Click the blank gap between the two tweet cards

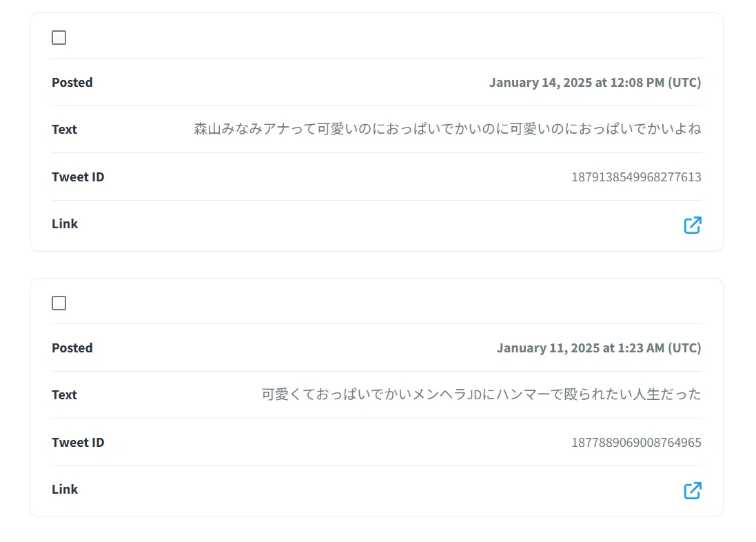tap(376, 265)
